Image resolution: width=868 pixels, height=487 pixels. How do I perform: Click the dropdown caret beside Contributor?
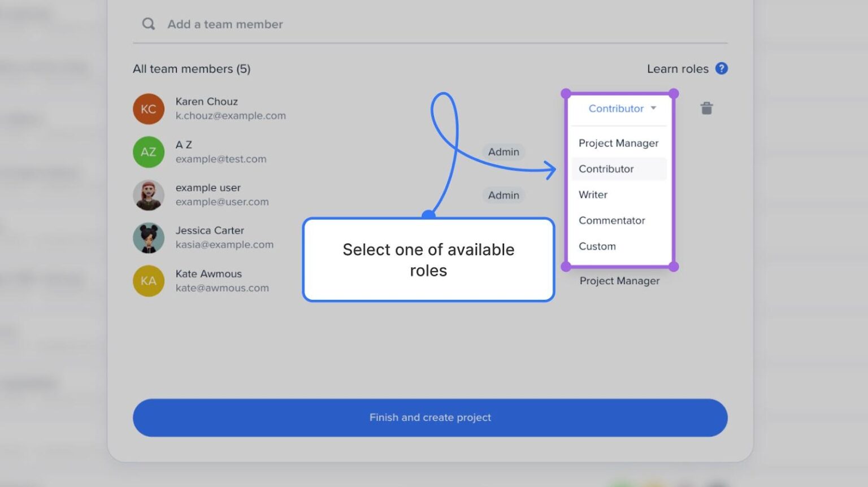pyautogui.click(x=653, y=108)
